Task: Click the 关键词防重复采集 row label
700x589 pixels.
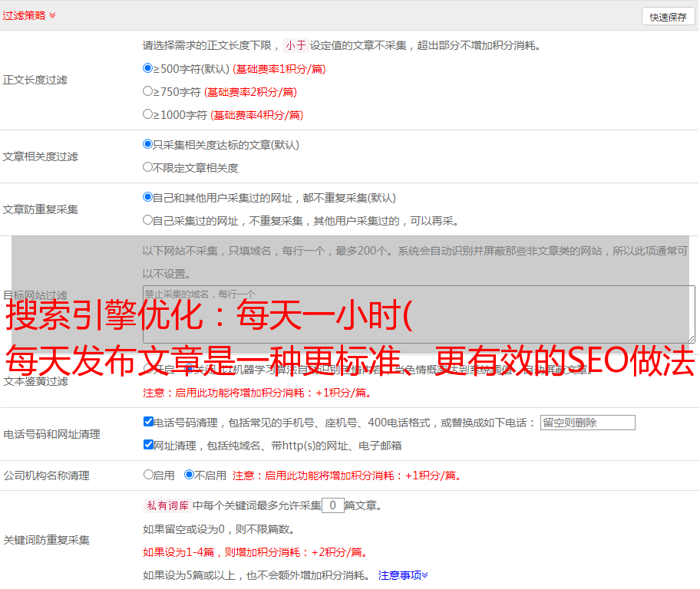Action: 46,540
